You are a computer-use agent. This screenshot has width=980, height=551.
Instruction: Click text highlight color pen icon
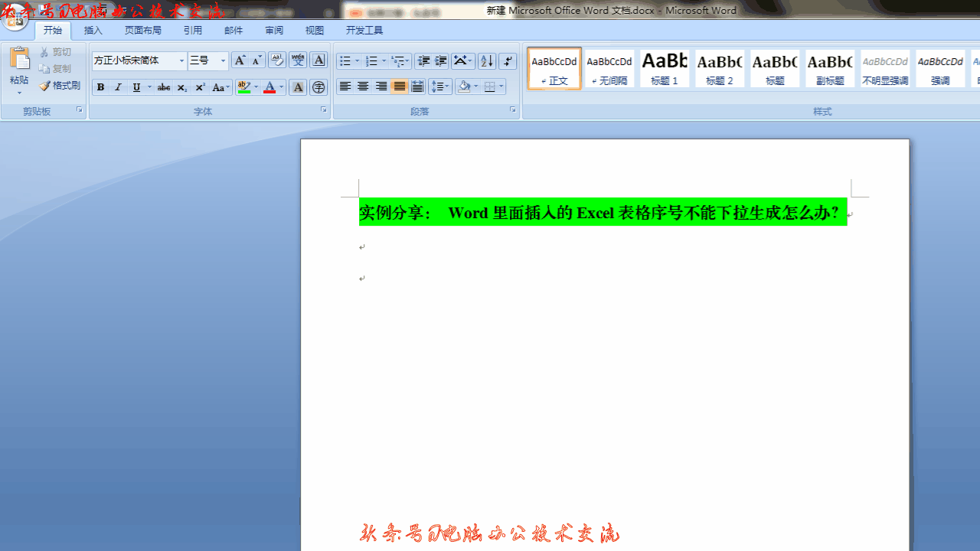click(x=243, y=87)
